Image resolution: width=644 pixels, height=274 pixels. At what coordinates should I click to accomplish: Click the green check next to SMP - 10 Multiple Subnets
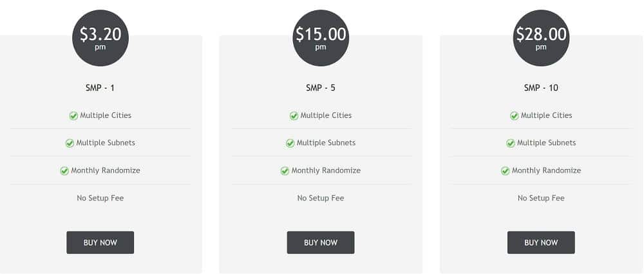[511, 143]
